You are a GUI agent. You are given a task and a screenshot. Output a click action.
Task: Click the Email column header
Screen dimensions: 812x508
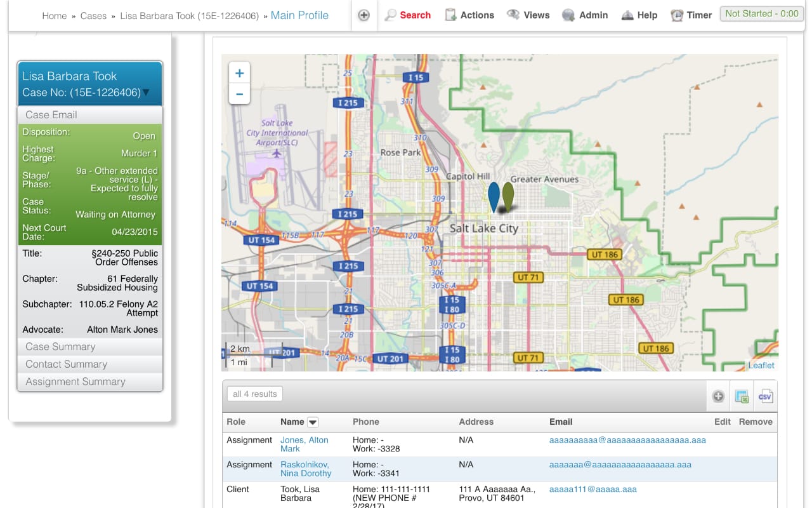pos(561,422)
